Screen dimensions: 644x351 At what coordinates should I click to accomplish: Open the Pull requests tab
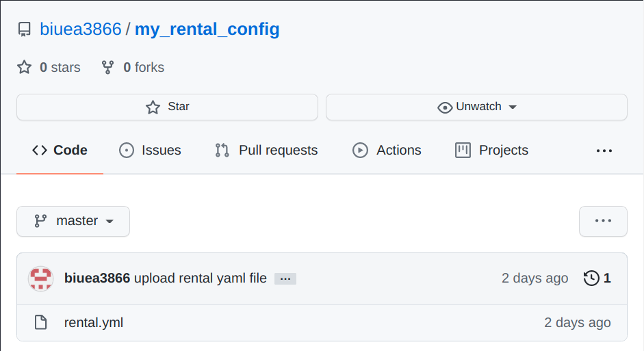[x=266, y=151]
